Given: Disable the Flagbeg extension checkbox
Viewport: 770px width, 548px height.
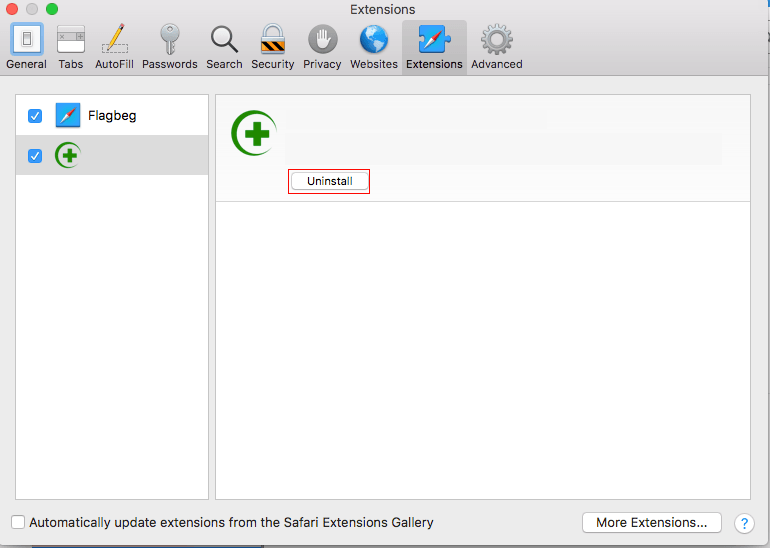Looking at the screenshot, I should click(x=35, y=116).
